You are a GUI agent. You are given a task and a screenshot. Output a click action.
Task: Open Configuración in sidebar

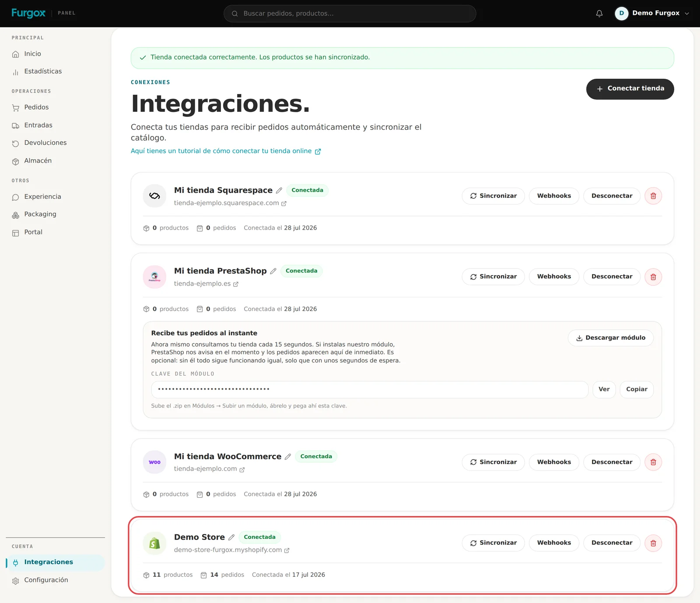tap(56, 580)
